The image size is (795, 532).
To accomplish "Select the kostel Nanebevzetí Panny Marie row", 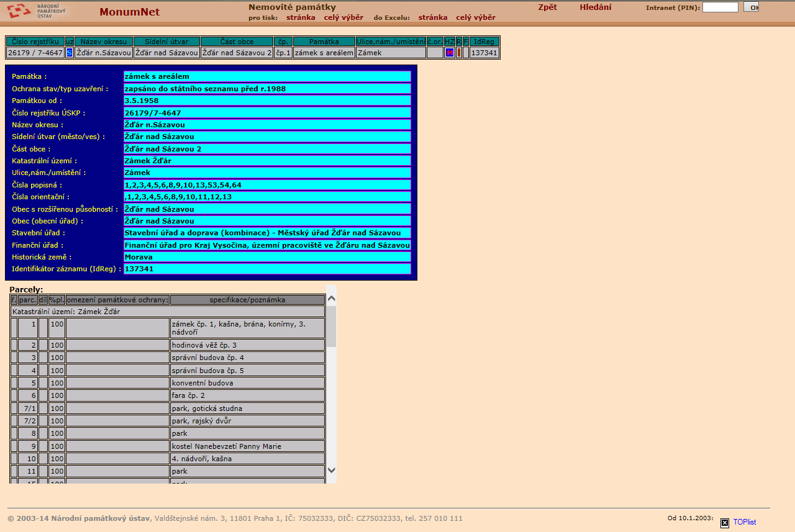I will point(168,446).
